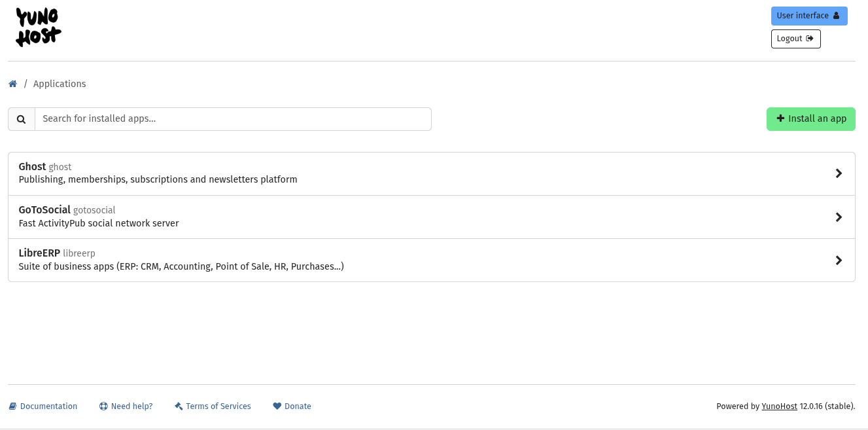The width and height of the screenshot is (868, 430).
Task: Click the Need help lifebuoy icon
Action: click(103, 406)
